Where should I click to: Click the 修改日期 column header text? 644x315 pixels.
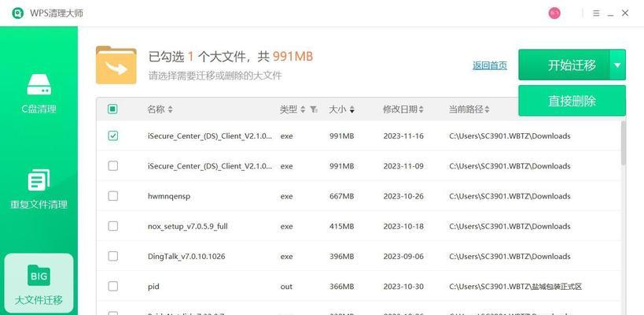click(400, 109)
